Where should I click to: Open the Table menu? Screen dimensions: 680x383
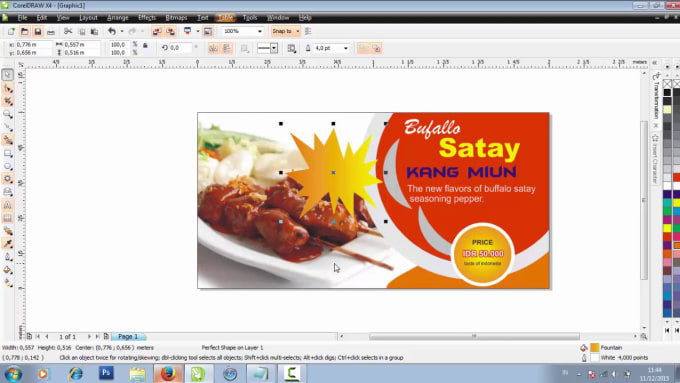coord(226,18)
